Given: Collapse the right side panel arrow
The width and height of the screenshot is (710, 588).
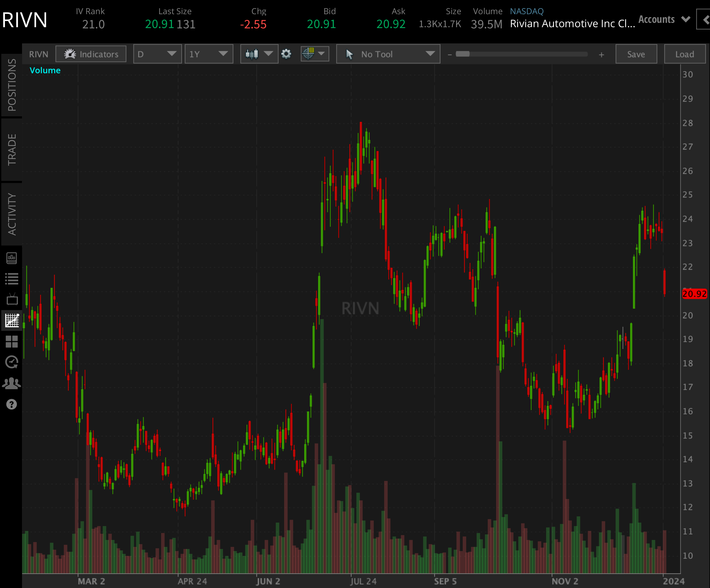Looking at the screenshot, I should pyautogui.click(x=705, y=20).
